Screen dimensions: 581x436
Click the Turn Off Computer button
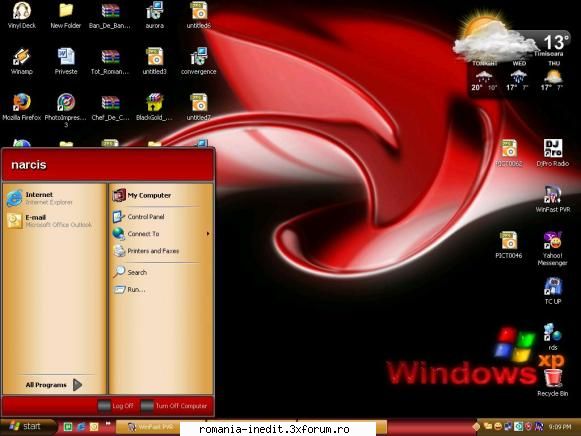pos(174,406)
